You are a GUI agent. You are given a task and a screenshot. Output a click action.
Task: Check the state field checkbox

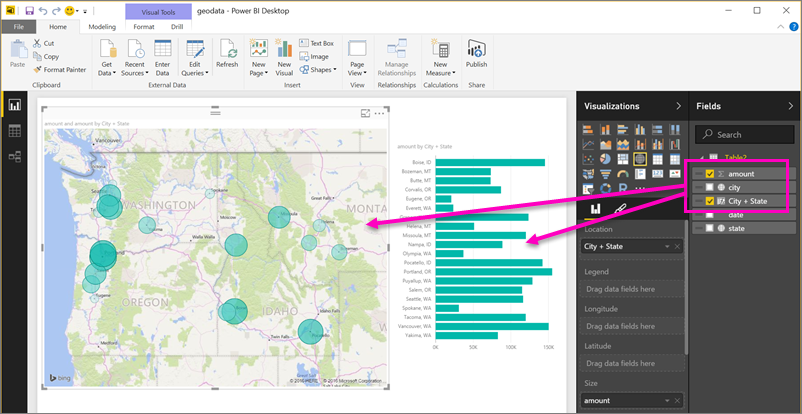tap(710, 228)
